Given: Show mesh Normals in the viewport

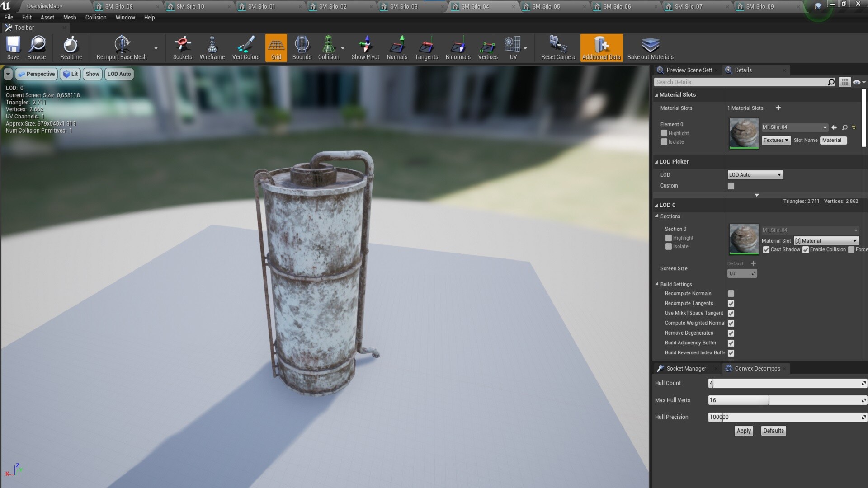Looking at the screenshot, I should point(396,47).
